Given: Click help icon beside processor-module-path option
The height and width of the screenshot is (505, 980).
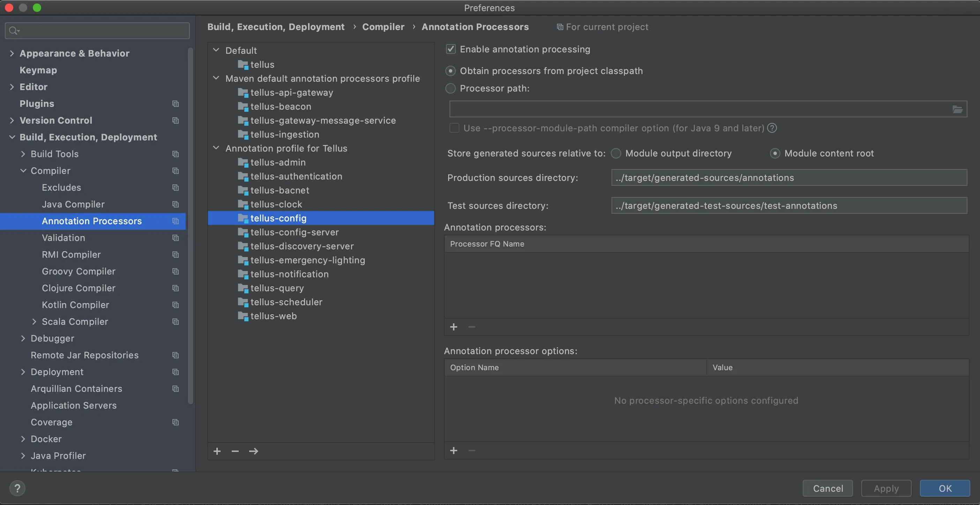Looking at the screenshot, I should [x=772, y=128].
